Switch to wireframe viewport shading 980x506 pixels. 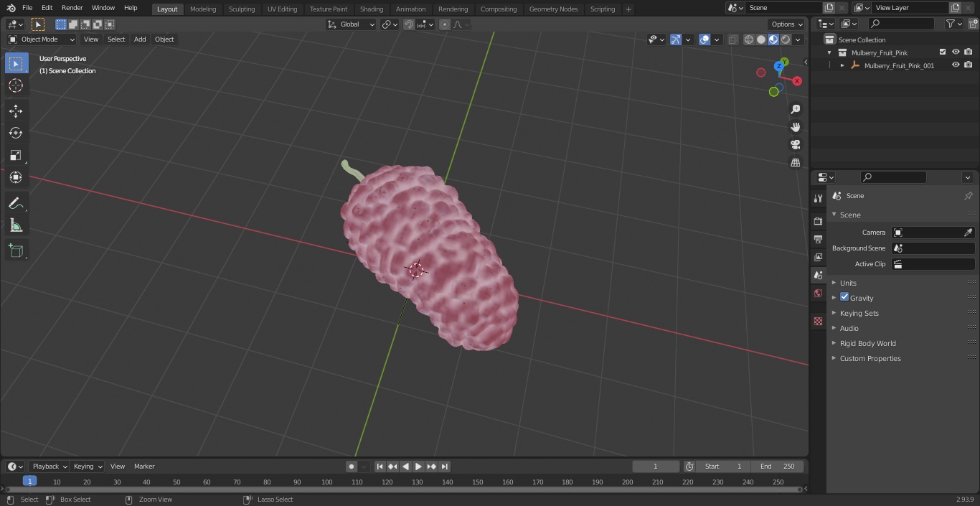click(x=749, y=39)
